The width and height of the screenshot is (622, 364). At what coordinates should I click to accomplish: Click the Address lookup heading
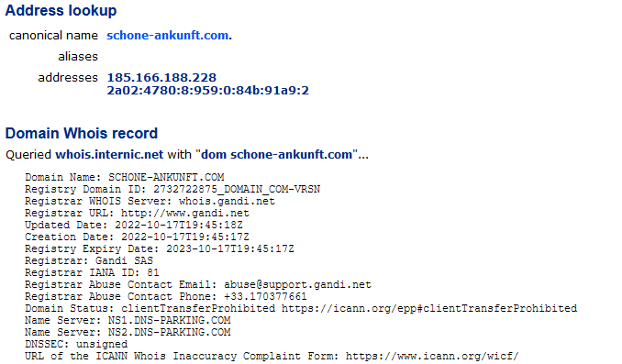61,10
